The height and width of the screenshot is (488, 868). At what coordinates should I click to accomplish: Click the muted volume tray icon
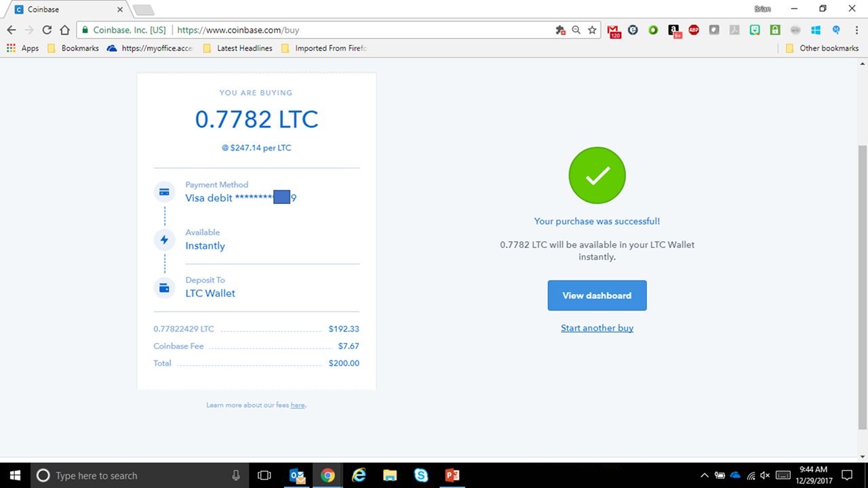766,475
